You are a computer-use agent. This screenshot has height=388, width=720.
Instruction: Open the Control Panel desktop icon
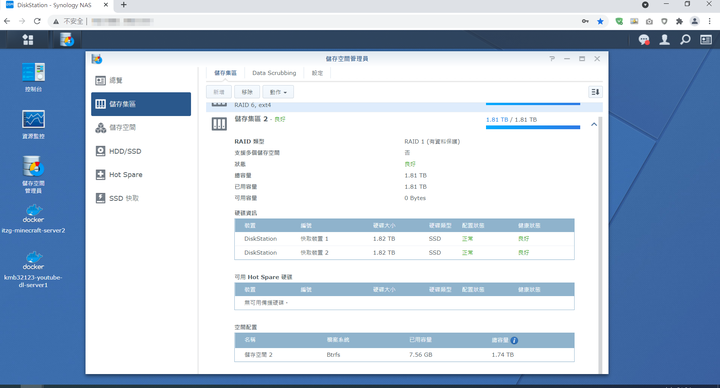coord(34,77)
